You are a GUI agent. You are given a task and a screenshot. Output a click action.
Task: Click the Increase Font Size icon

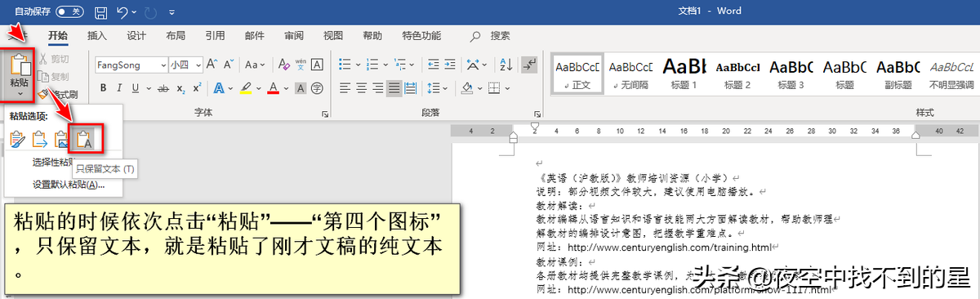(x=212, y=65)
